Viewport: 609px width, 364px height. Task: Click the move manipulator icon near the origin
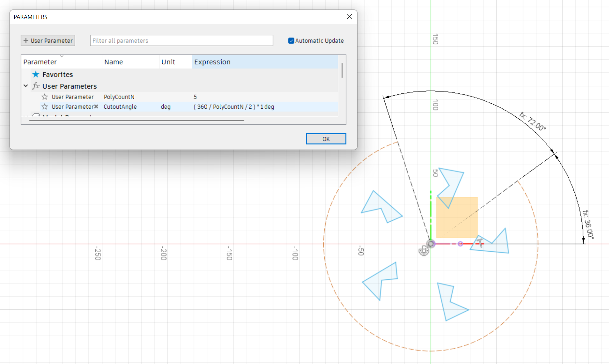tap(424, 251)
